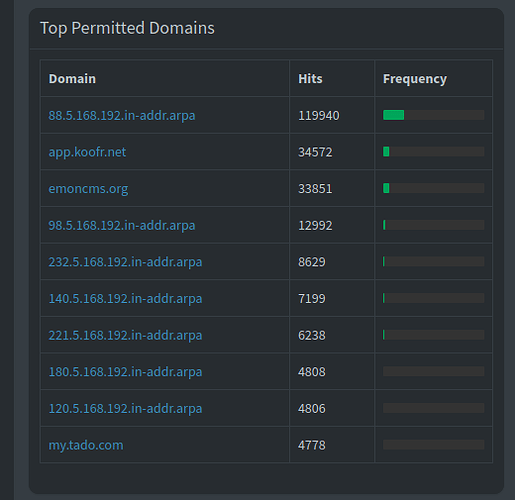515x500 pixels.
Task: Open the 232.5.168.192.in-addr.arpa domain link
Action: click(125, 262)
